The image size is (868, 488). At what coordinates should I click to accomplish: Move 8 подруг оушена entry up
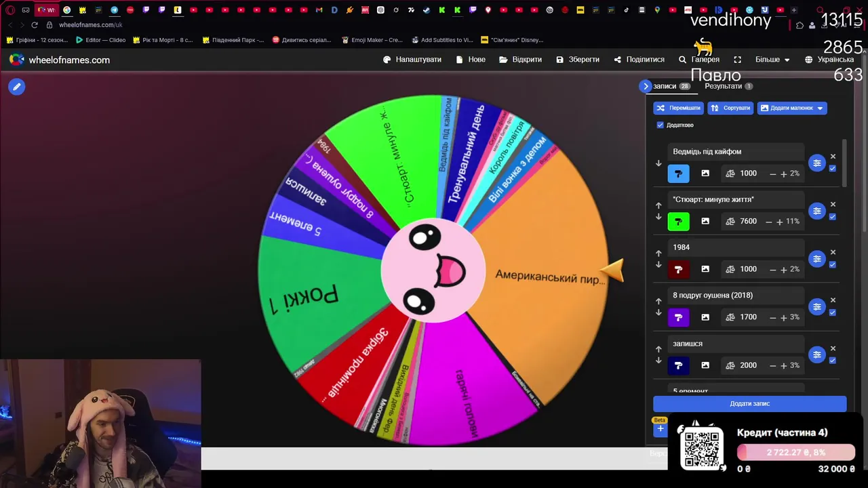(658, 302)
